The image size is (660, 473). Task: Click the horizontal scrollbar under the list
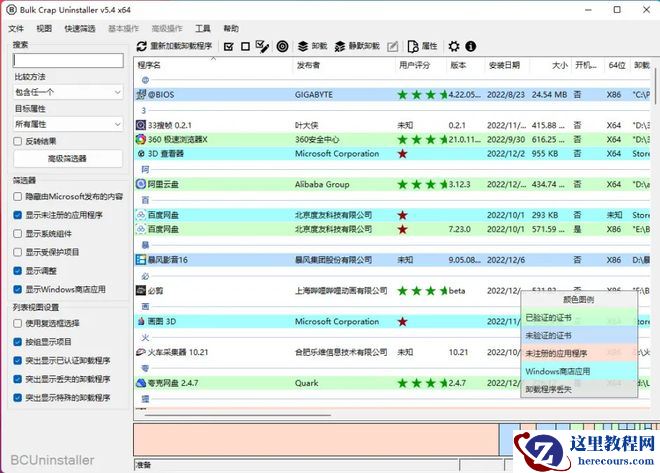pos(238,415)
